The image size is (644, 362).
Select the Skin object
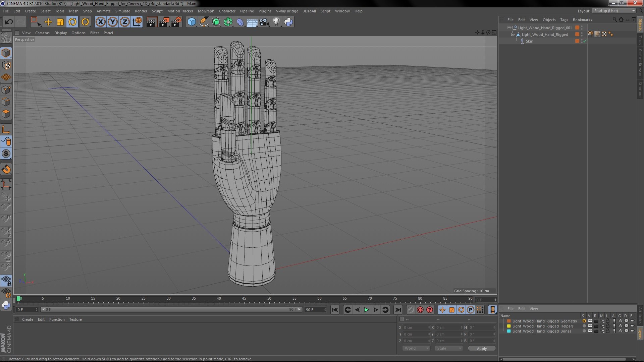(529, 41)
